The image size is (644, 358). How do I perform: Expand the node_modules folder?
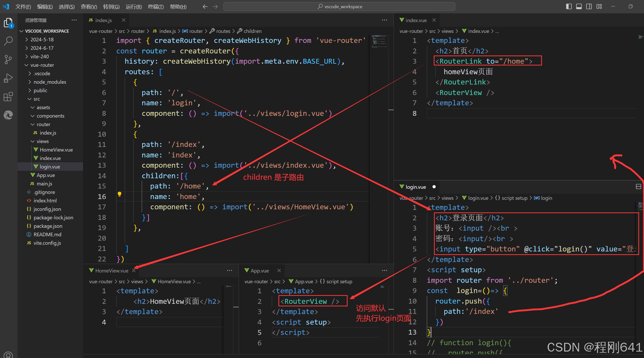pos(50,82)
